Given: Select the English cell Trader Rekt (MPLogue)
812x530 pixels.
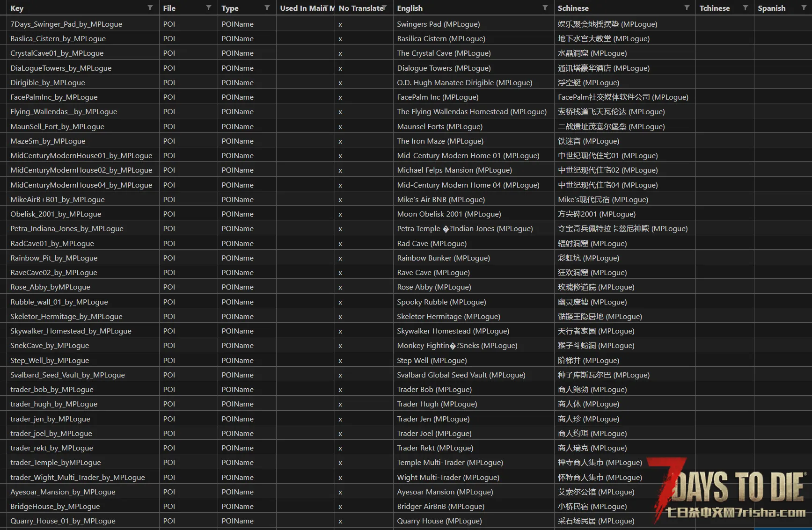Looking at the screenshot, I should 474,448.
